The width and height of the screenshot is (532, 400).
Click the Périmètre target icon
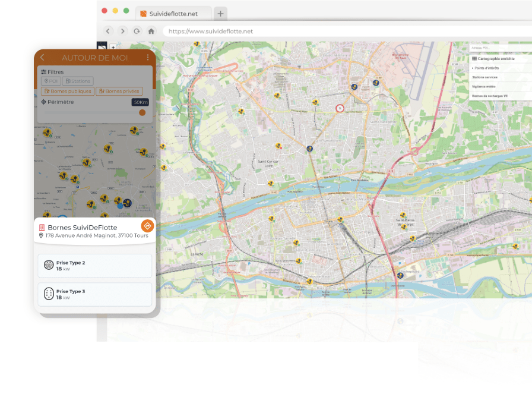tap(43, 102)
